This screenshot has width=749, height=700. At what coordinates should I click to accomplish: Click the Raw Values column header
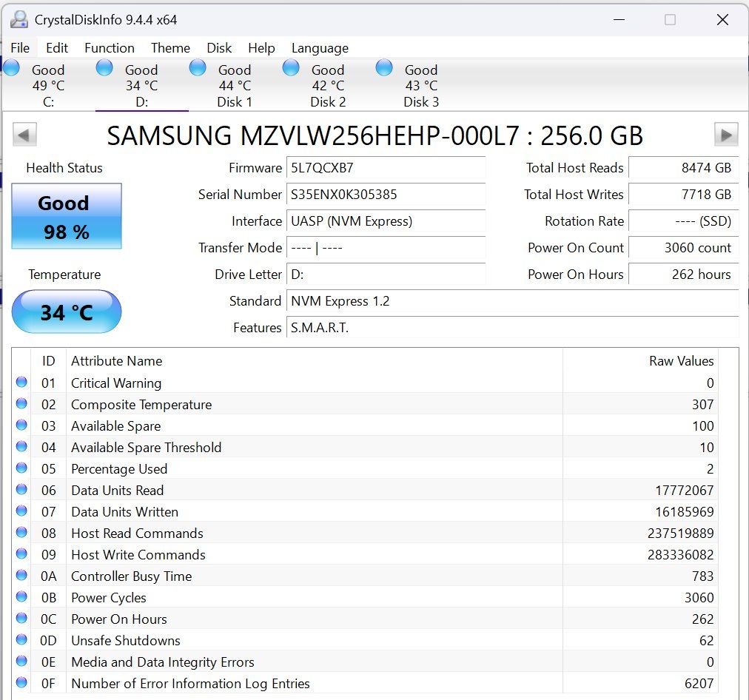click(x=640, y=360)
